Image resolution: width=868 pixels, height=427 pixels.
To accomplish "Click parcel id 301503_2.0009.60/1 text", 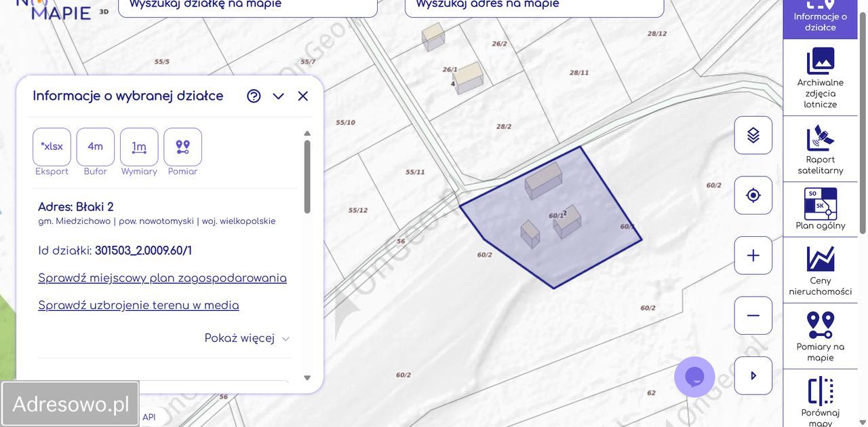I will (x=143, y=250).
